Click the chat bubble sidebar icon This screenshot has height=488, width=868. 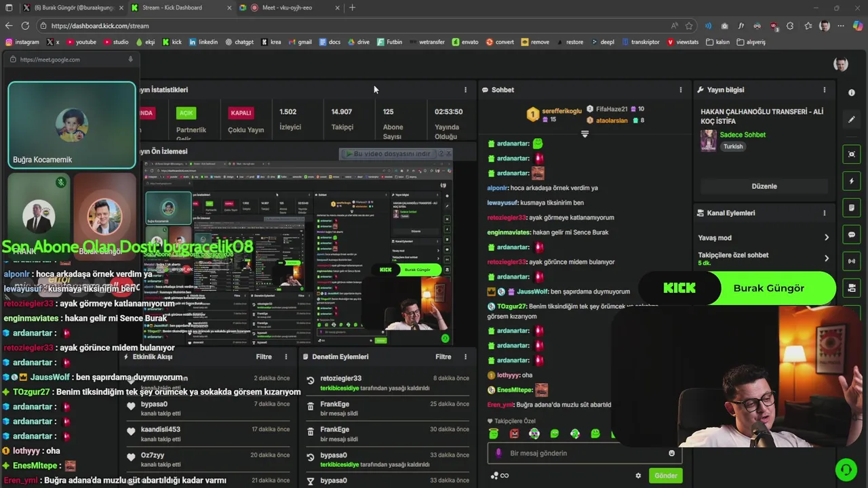point(852,235)
